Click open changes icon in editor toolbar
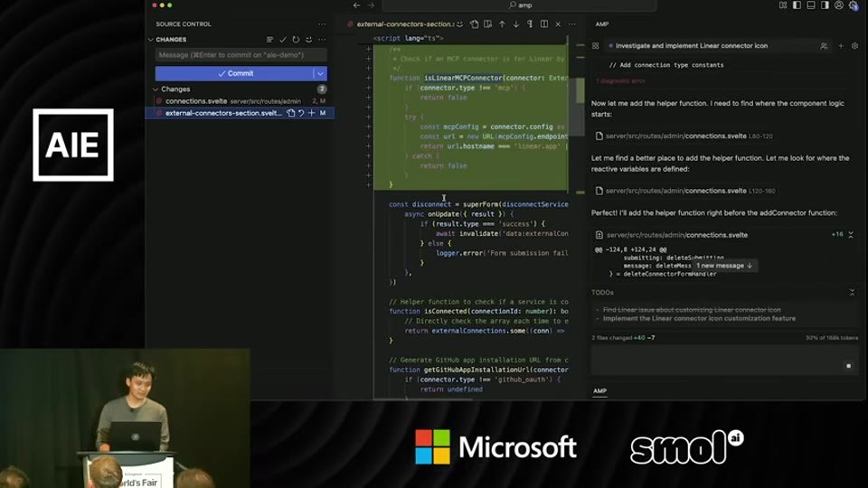 pos(487,24)
